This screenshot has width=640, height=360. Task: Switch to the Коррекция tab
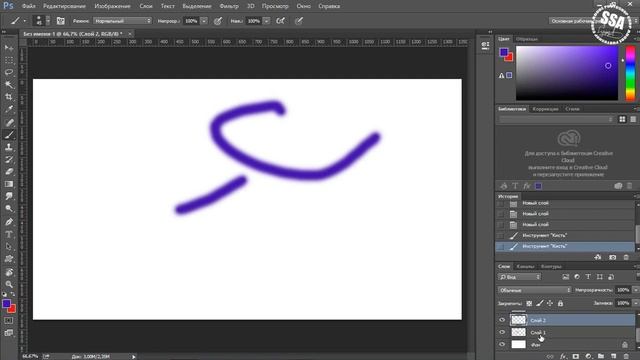545,109
